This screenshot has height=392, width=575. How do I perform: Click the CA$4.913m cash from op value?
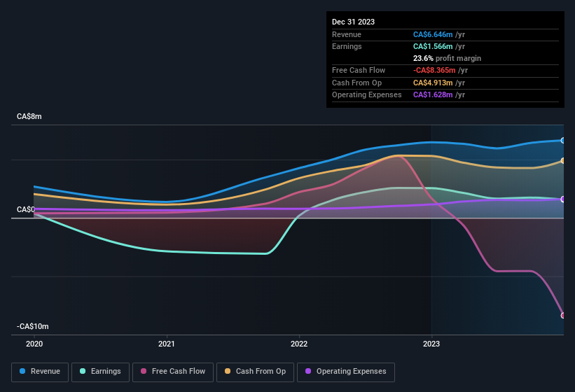point(433,83)
